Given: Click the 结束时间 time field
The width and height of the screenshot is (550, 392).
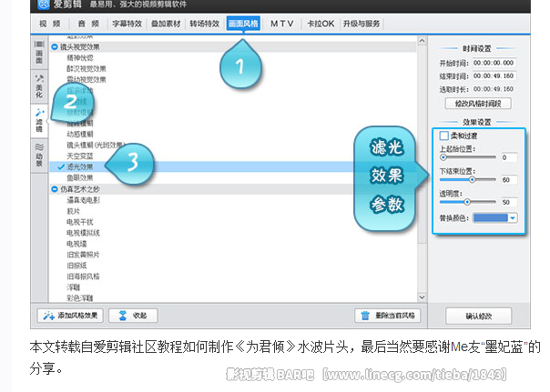Looking at the screenshot, I should point(494,76).
